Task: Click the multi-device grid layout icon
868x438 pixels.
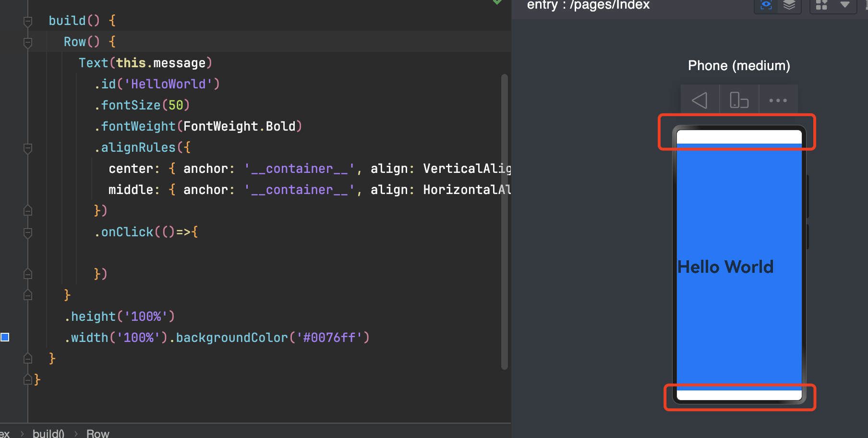Action: 821,5
